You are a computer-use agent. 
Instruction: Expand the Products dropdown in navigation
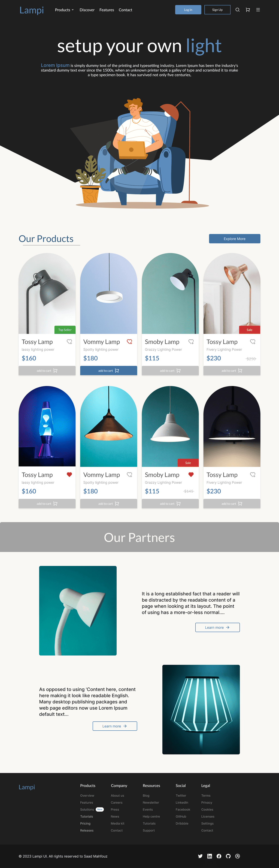click(x=64, y=10)
